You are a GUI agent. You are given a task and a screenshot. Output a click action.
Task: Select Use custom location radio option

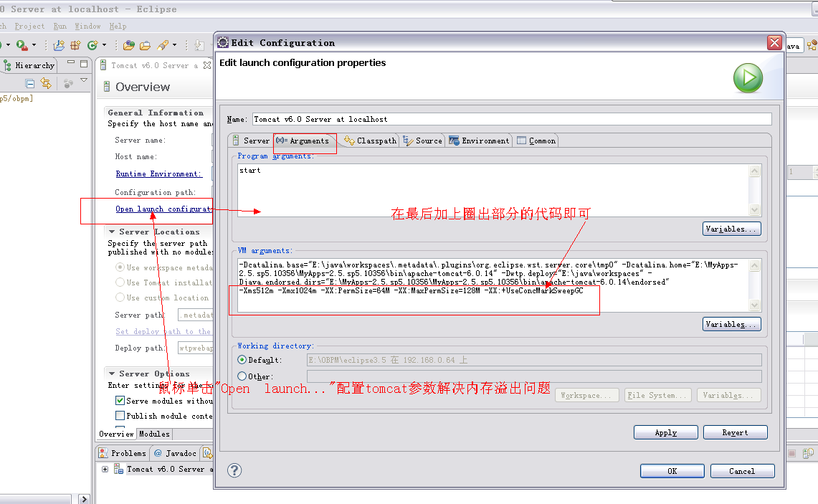click(x=120, y=298)
